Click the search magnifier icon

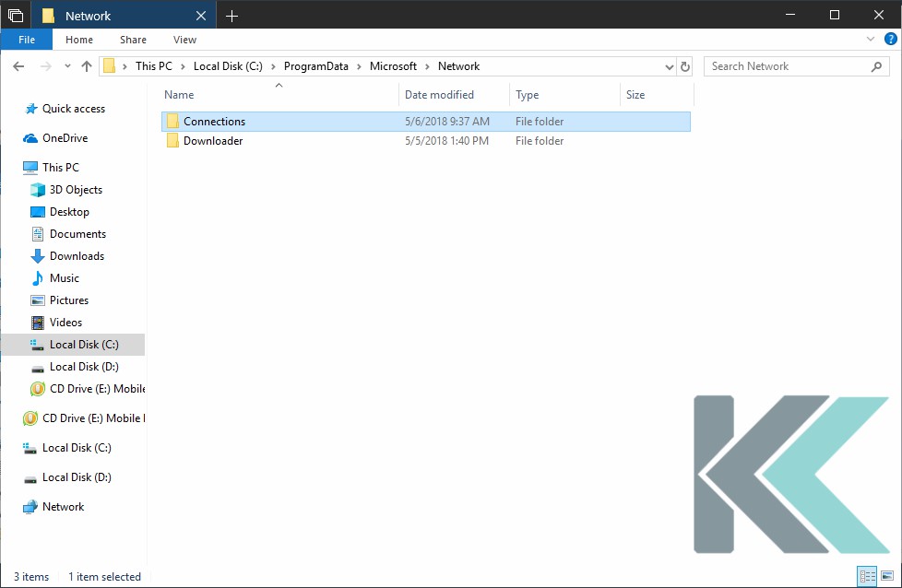coord(876,65)
